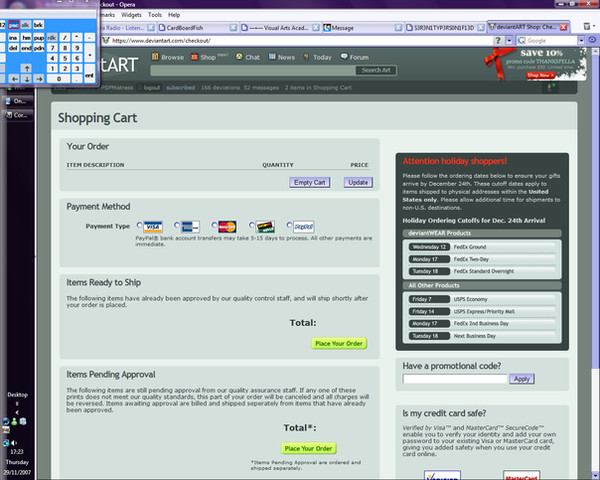Click the Empty Cart button

point(310,183)
